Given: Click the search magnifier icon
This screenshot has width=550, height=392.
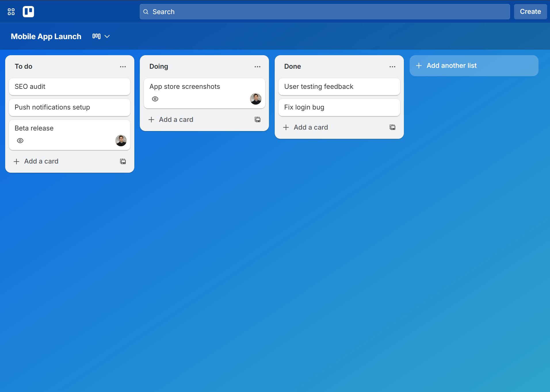Looking at the screenshot, I should (146, 11).
